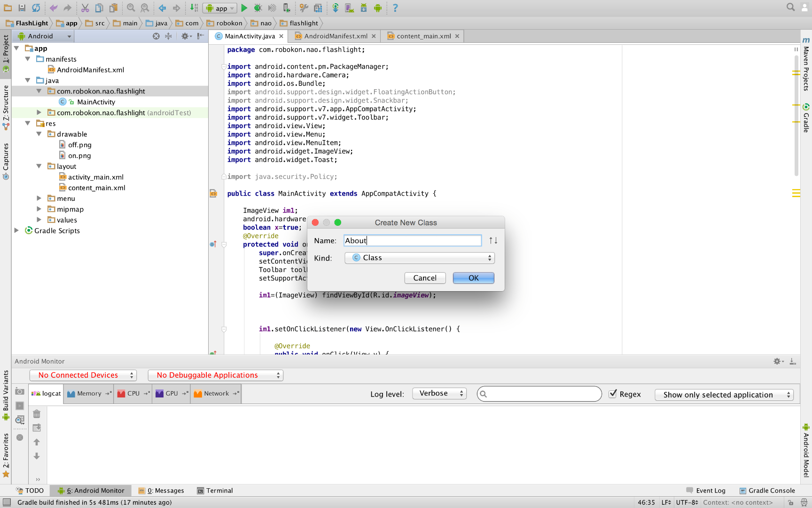Attach debugger to Android process icon

coord(286,8)
